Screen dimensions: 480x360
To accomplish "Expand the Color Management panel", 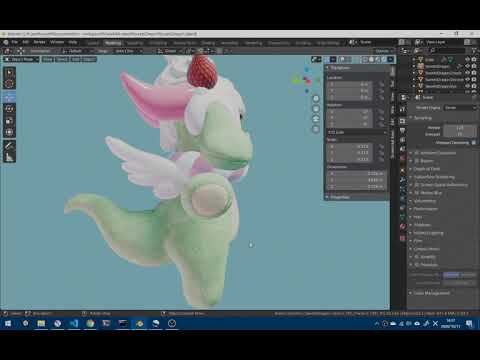I will tap(431, 293).
